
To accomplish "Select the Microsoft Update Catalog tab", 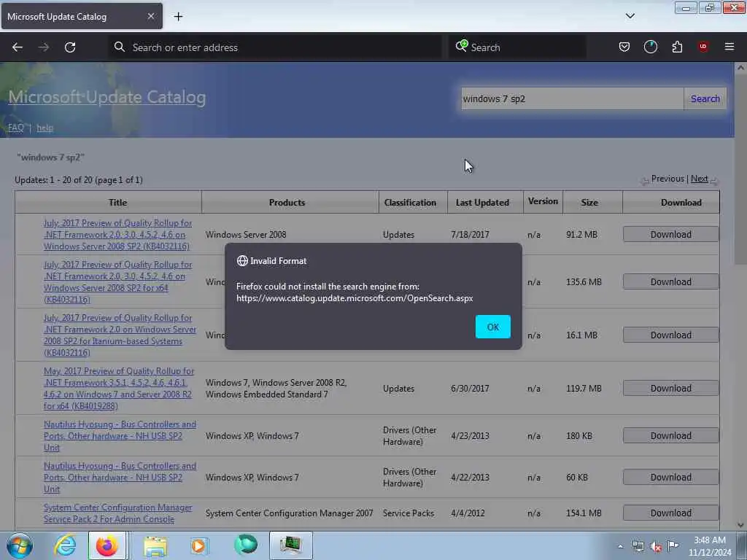I will [x=82, y=16].
